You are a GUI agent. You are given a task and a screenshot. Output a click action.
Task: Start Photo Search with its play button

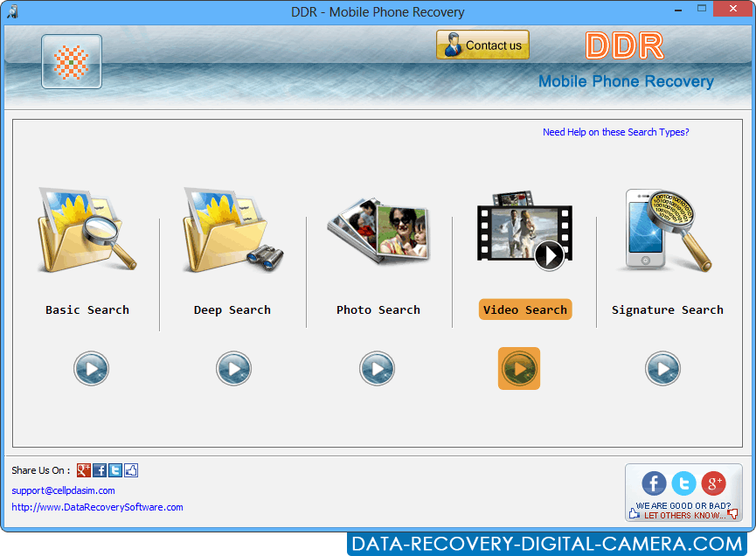coord(377,368)
